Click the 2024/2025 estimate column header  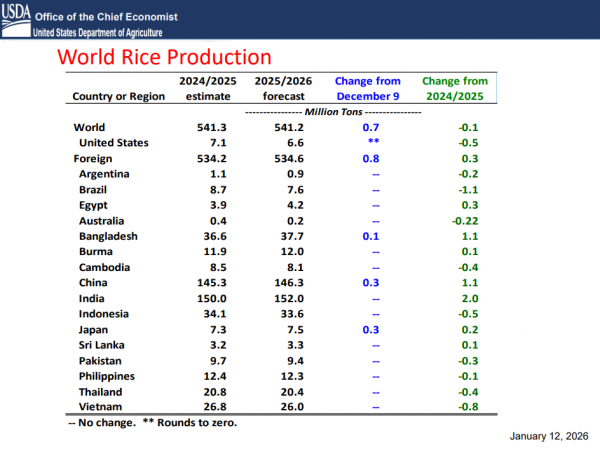[x=207, y=89]
